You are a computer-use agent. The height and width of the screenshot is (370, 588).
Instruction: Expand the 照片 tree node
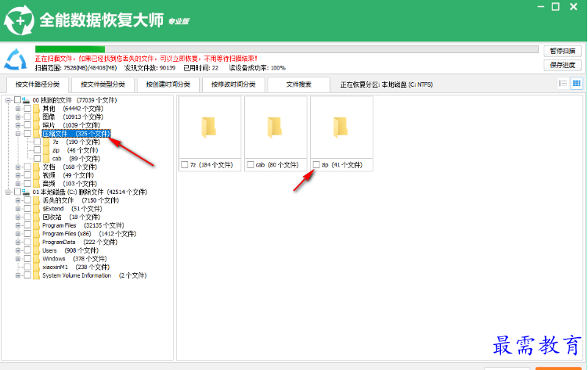pyautogui.click(x=18, y=125)
